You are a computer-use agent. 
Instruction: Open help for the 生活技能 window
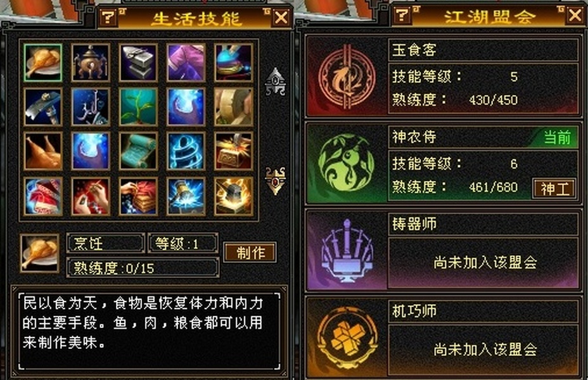pos(109,16)
